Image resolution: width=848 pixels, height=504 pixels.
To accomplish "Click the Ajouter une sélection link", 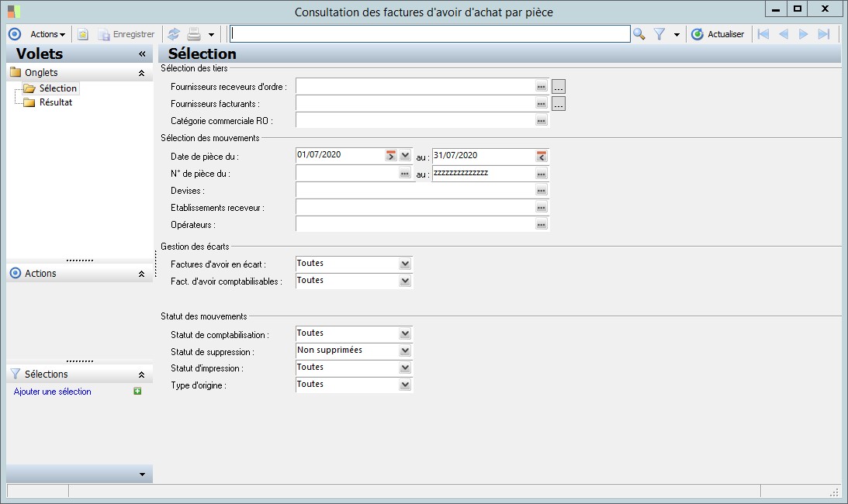I will pyautogui.click(x=53, y=392).
